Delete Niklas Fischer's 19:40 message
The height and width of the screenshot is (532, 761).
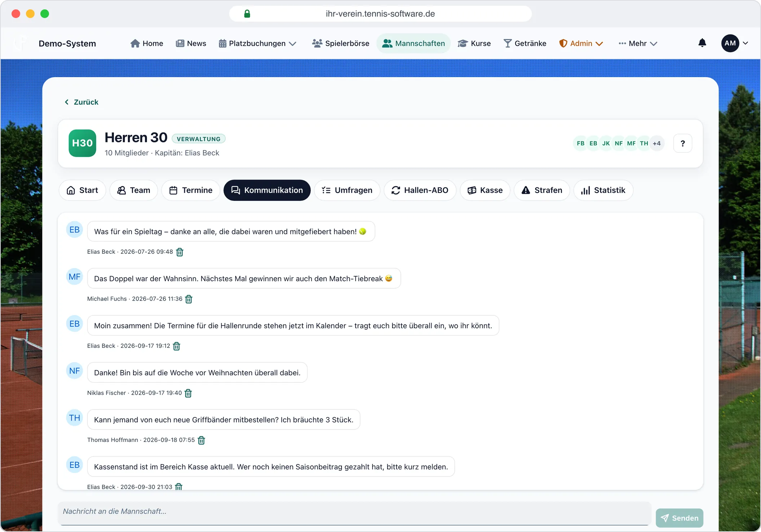click(x=188, y=393)
